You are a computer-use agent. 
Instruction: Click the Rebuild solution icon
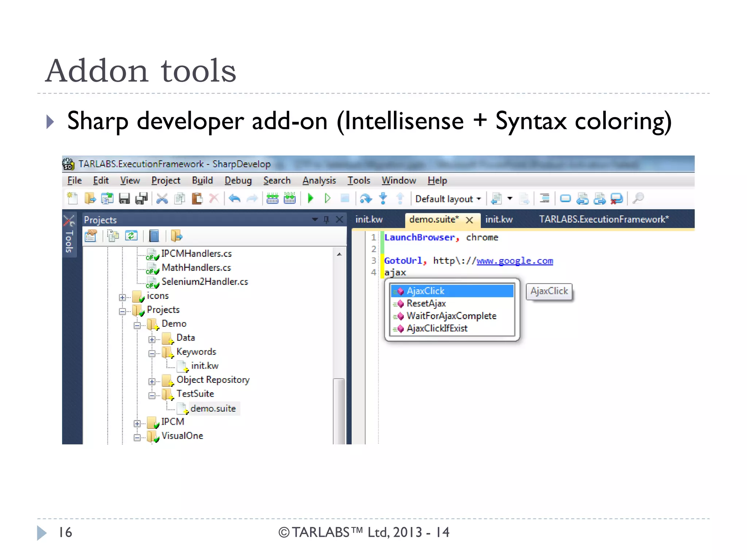tap(290, 198)
